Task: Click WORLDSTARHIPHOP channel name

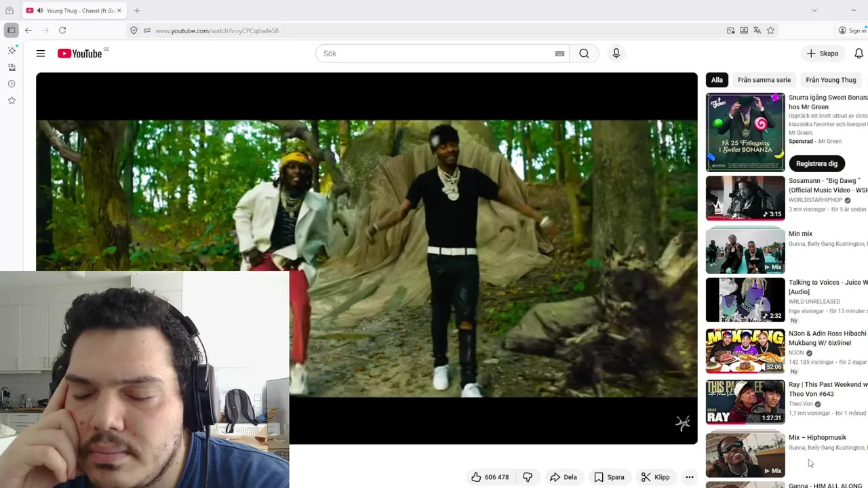Action: click(x=815, y=200)
